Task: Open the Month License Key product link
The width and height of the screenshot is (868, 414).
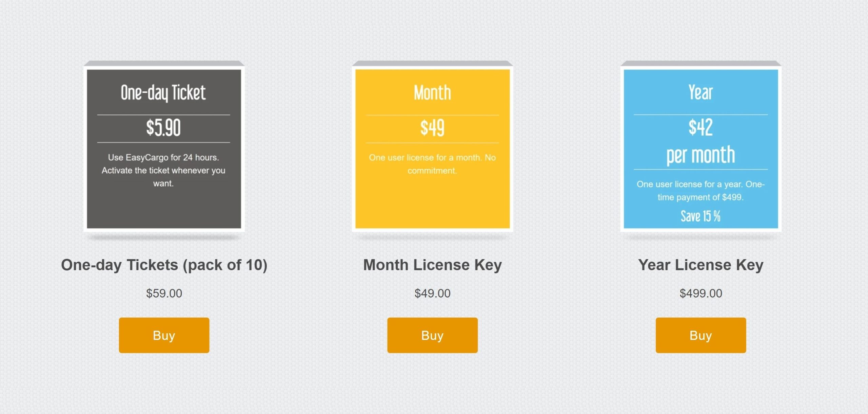Action: coord(432,265)
